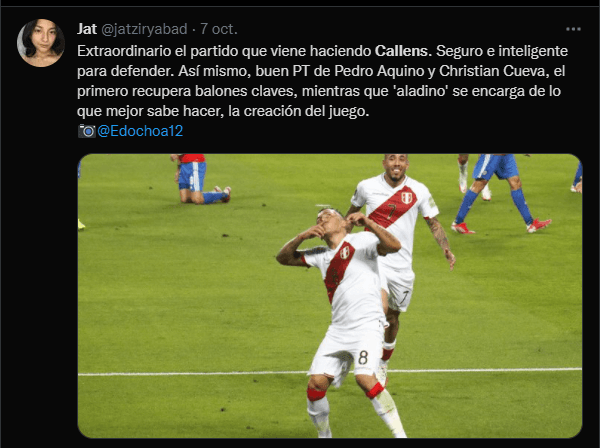Click the line ending in creación del juego
Image resolution: width=600 pixels, height=448 pixels.
[223, 111]
